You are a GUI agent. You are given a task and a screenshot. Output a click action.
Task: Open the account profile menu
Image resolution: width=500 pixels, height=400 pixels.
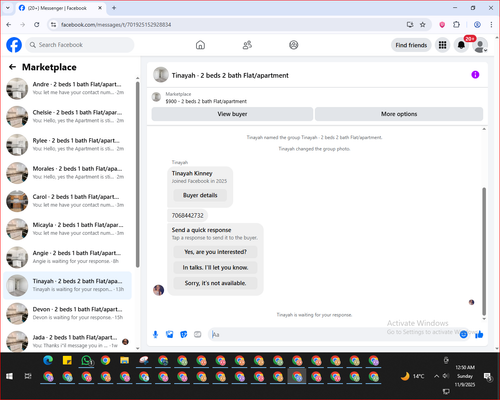(x=480, y=45)
